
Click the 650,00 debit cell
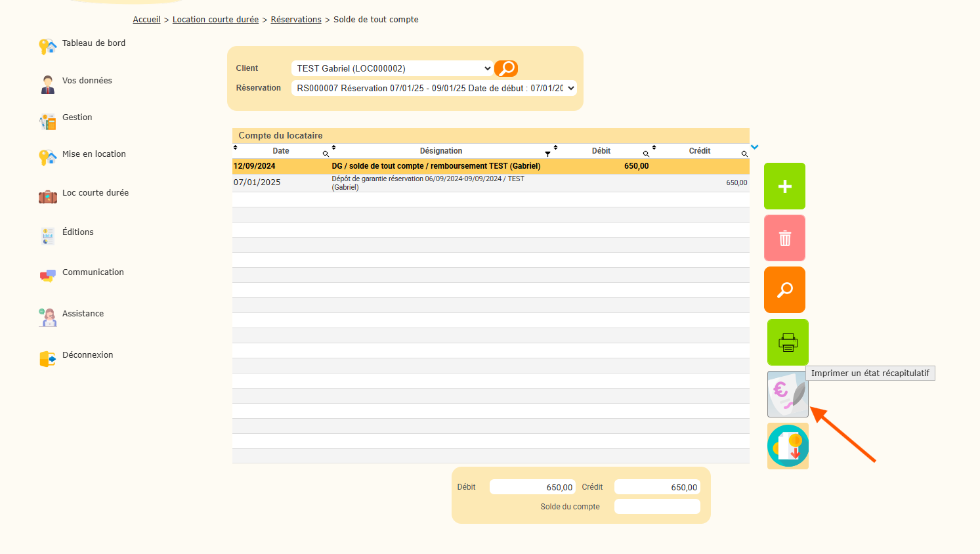pos(636,166)
